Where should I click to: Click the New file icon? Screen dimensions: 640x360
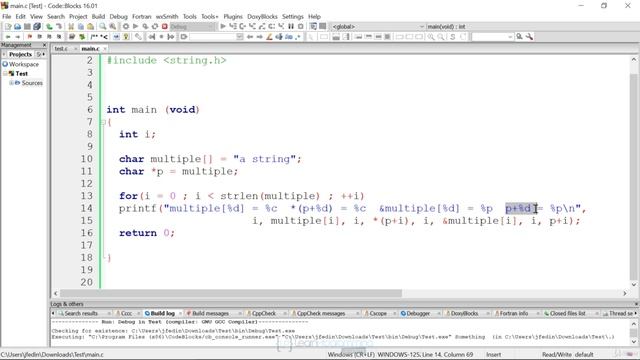(x=8, y=27)
